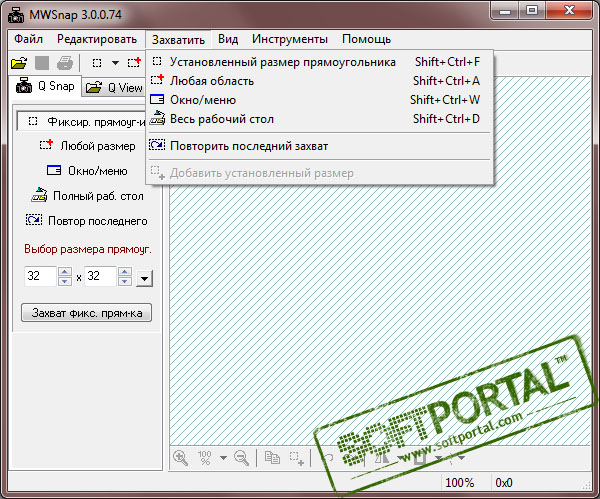Click the printer icon in toolbar
600x499 pixels.
point(65,63)
